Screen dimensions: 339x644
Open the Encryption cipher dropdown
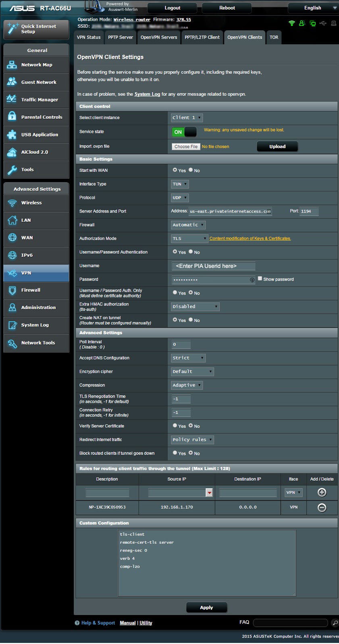pyautogui.click(x=192, y=372)
